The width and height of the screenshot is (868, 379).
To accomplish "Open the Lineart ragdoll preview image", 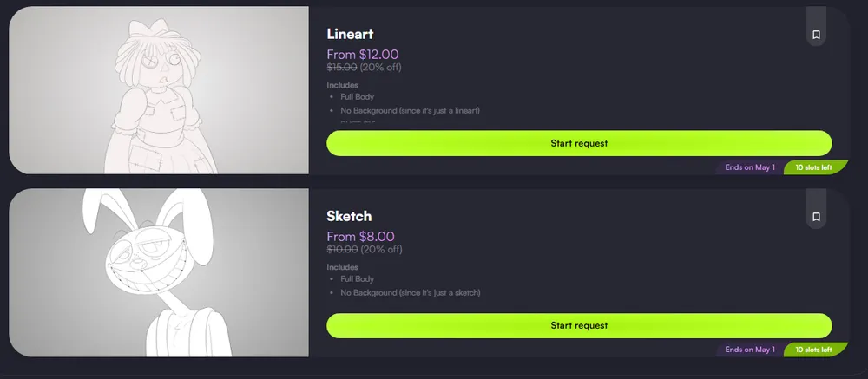I will (x=159, y=90).
